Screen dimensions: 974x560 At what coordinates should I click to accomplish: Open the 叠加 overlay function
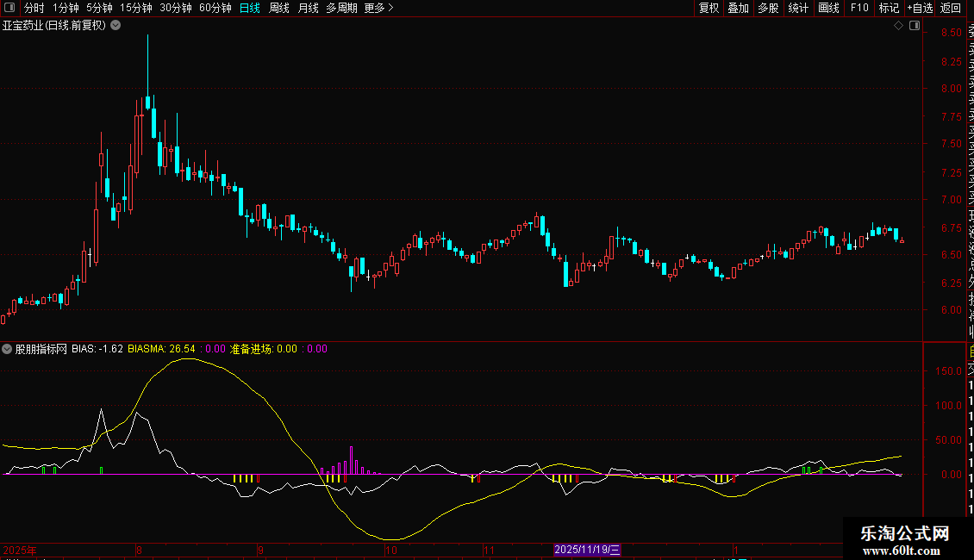pyautogui.click(x=738, y=8)
